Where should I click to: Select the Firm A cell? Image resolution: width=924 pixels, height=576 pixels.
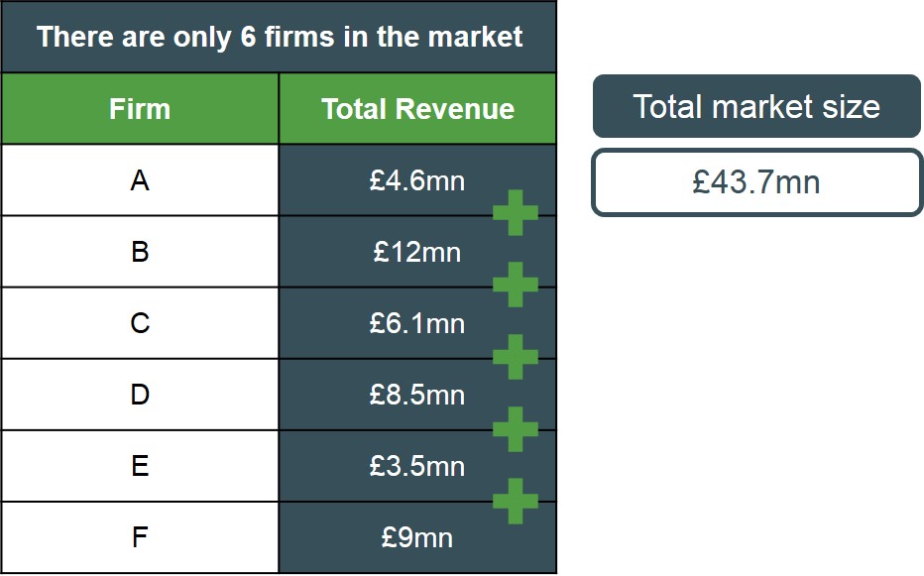(140, 180)
